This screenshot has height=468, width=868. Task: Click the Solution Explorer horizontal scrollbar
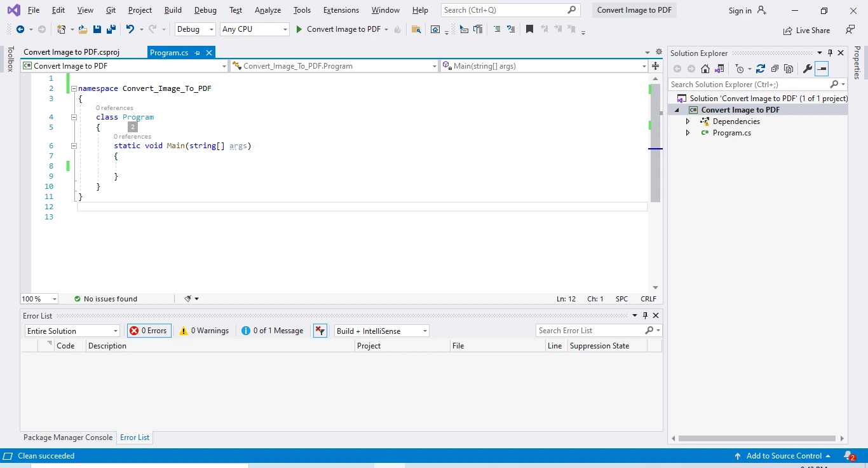point(757,438)
